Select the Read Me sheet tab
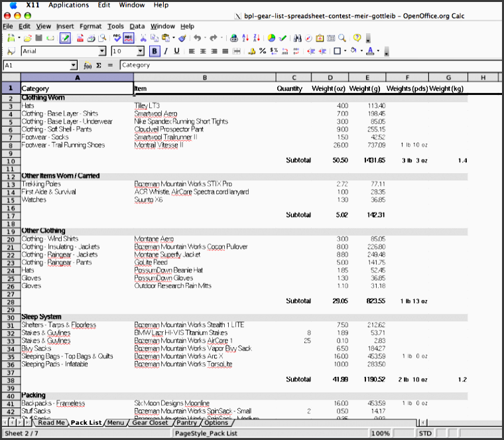 [x=51, y=422]
